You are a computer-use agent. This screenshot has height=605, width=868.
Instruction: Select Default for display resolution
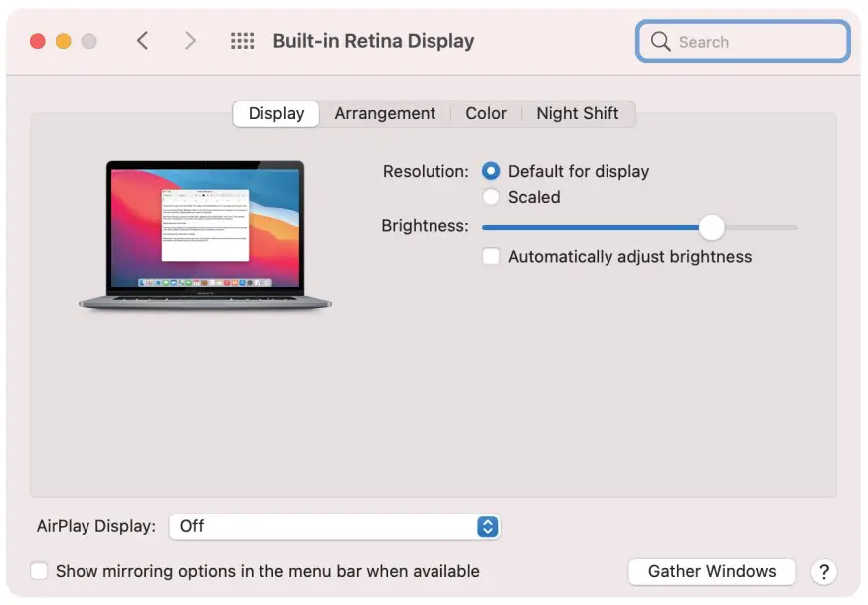491,171
